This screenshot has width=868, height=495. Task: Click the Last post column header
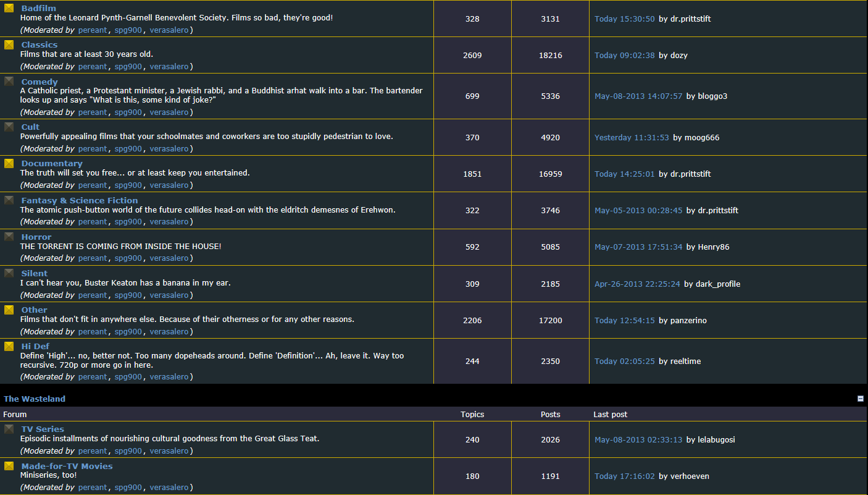coord(611,414)
